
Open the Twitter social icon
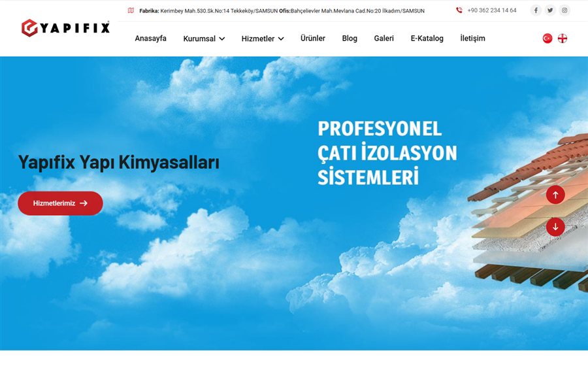pos(550,10)
